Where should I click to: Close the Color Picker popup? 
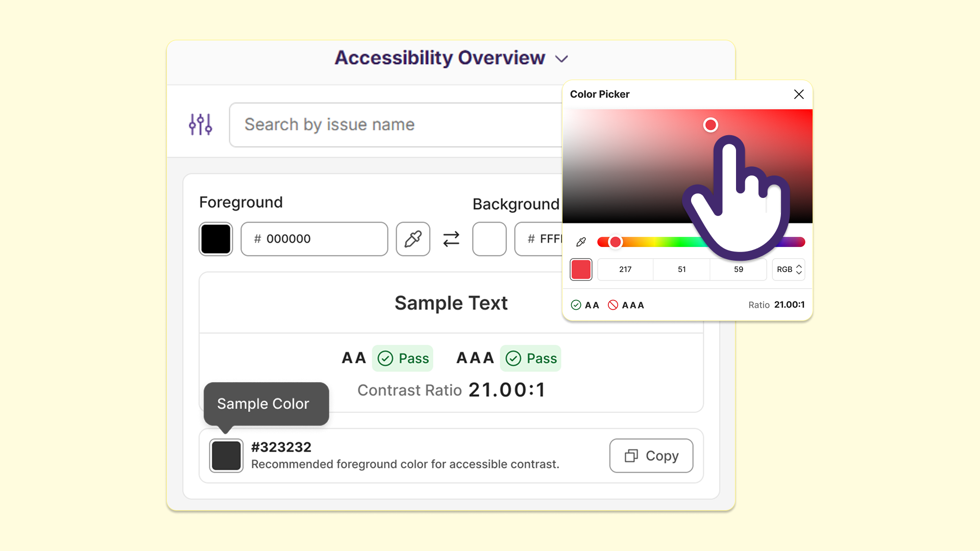[799, 94]
